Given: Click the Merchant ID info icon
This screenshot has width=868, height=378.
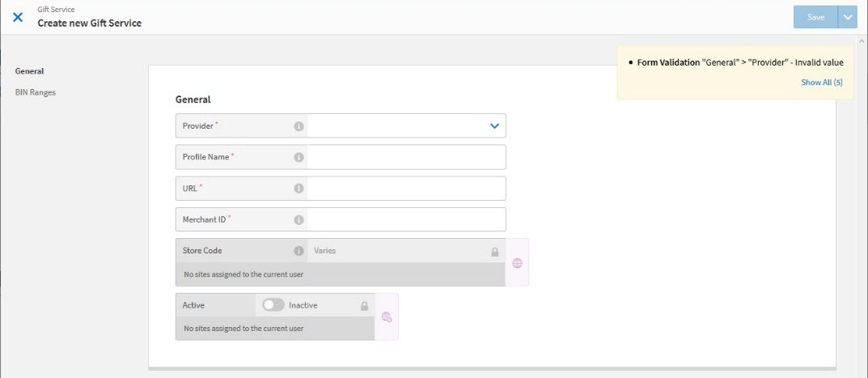Looking at the screenshot, I should [299, 219].
